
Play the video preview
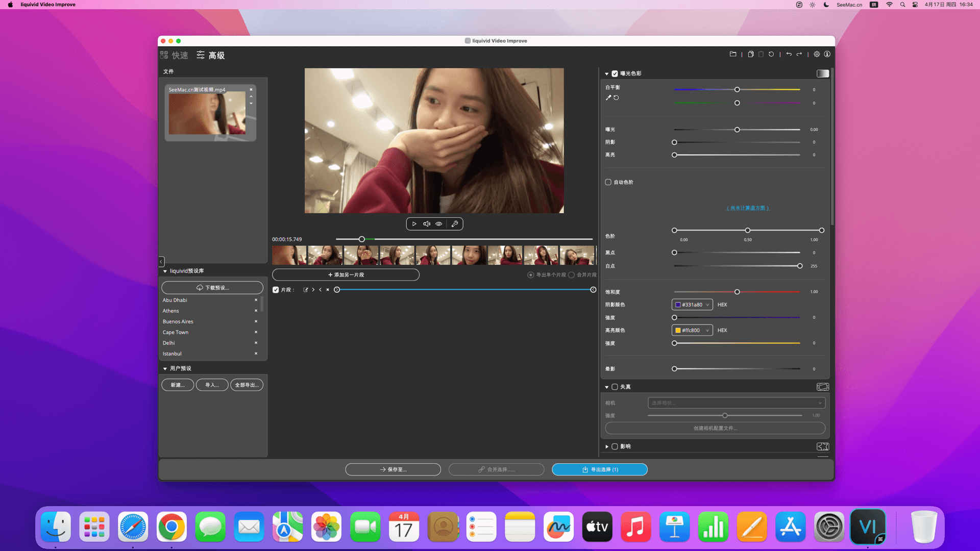[414, 224]
